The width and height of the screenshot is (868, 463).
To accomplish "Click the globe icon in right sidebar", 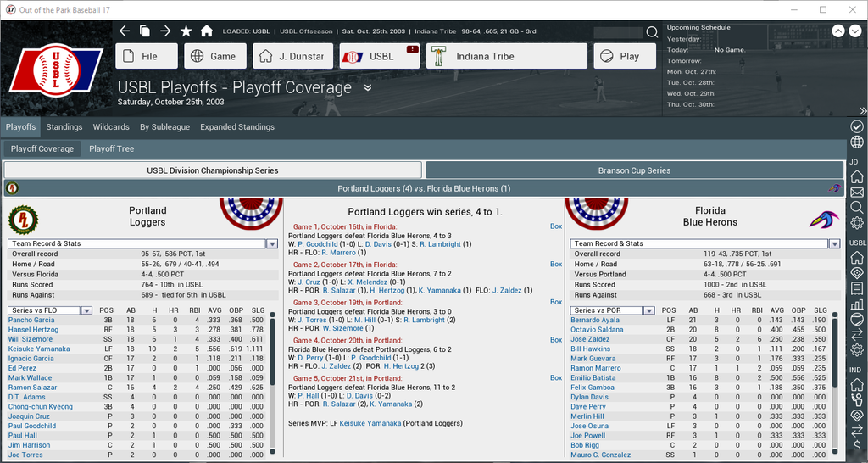I will click(x=857, y=142).
